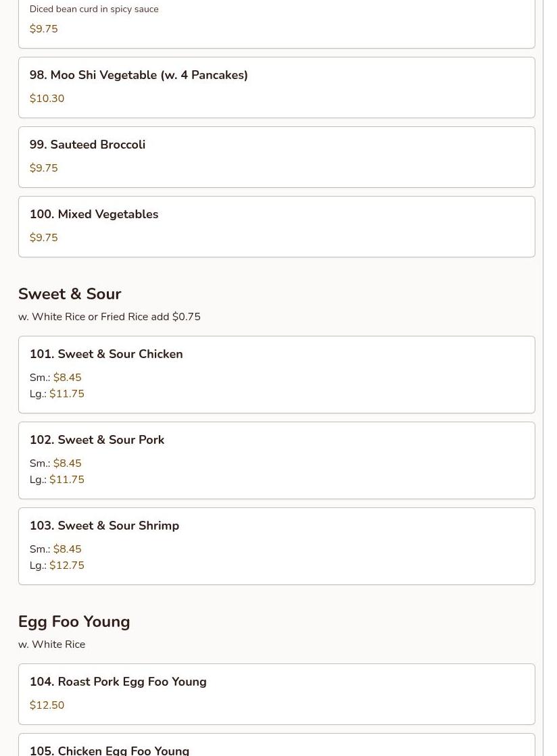The image size is (557, 756).
Task: Click the Egg Foo Young section heading
Action: coord(74,622)
